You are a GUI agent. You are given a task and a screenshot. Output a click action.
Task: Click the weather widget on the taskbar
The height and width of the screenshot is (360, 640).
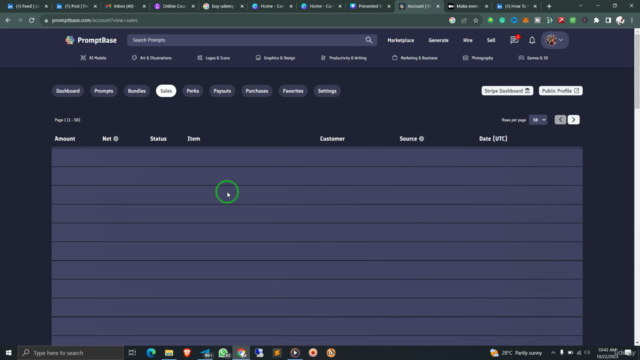(516, 353)
